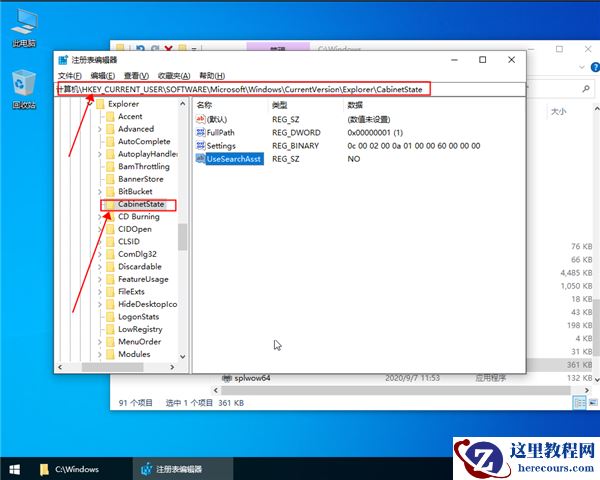Open the 此电脑 desktop icon

[x=24, y=28]
